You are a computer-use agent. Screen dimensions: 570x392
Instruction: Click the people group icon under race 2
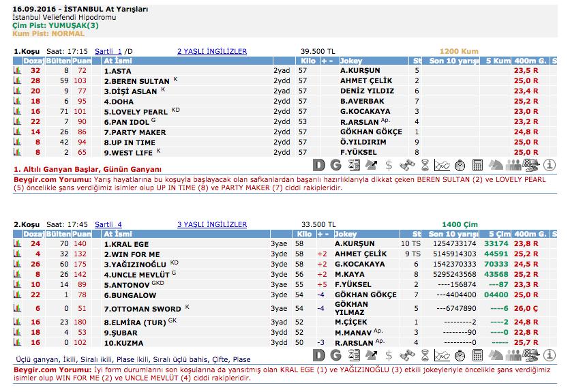tap(513, 355)
